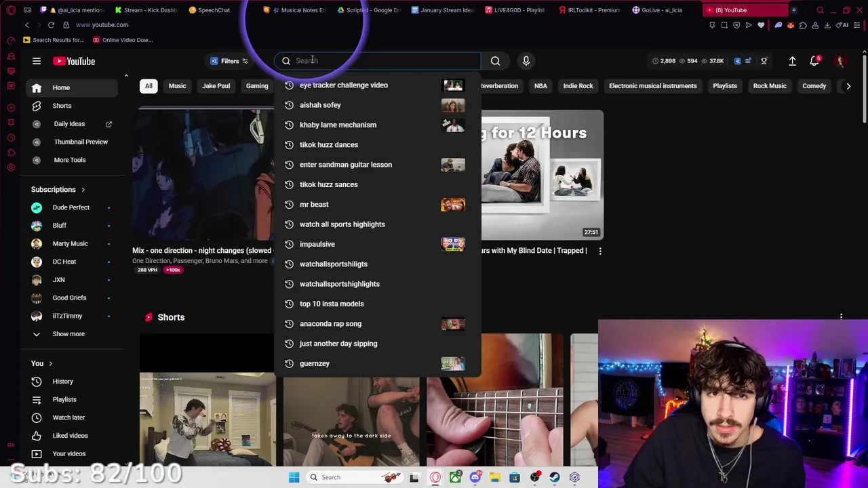Open the new tab plus button
Viewport: 868px width, 488px height.
pyautogui.click(x=793, y=10)
